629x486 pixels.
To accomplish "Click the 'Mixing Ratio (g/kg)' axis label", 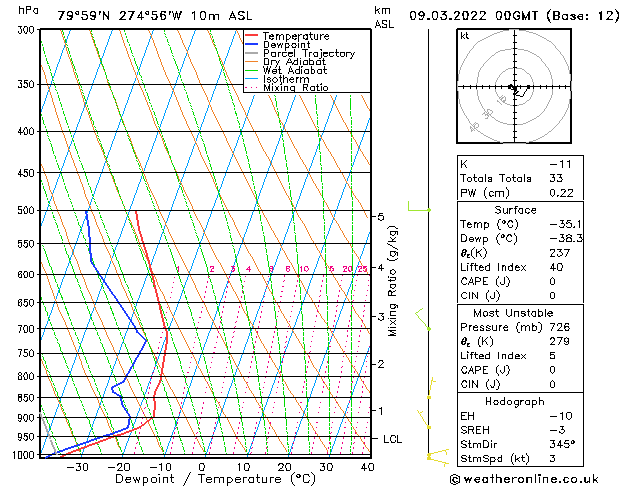I will click(x=392, y=281).
